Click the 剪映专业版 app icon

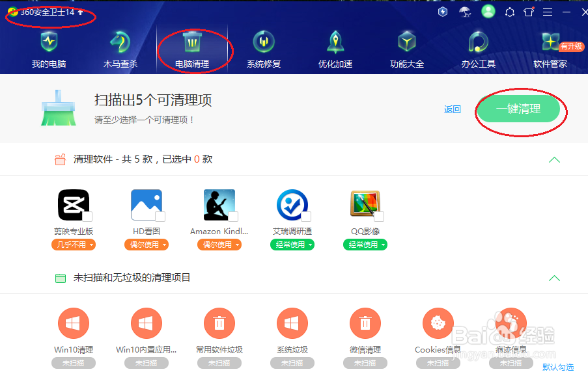74,205
